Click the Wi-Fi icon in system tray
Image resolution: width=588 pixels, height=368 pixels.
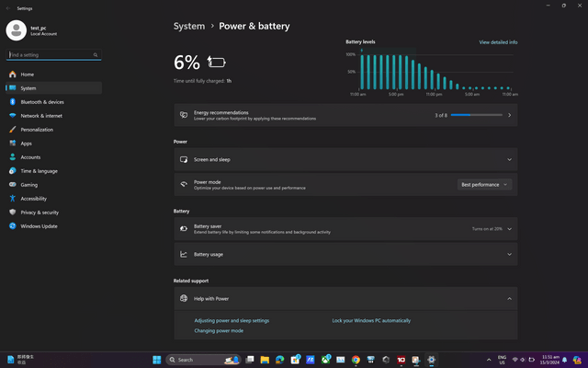click(515, 360)
